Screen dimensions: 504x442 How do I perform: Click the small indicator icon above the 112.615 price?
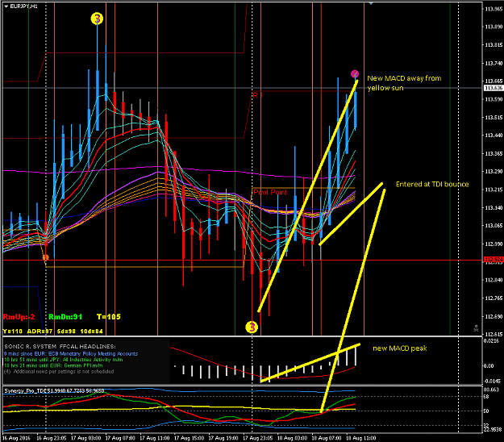click(x=476, y=328)
